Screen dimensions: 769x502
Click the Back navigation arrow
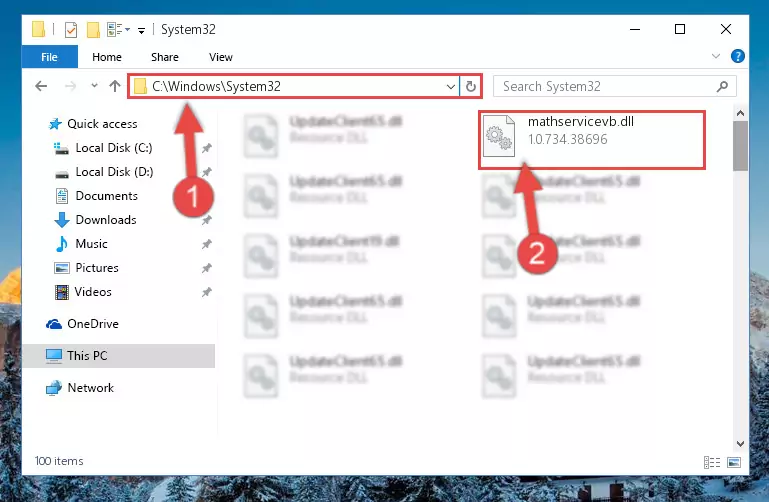tap(41, 86)
